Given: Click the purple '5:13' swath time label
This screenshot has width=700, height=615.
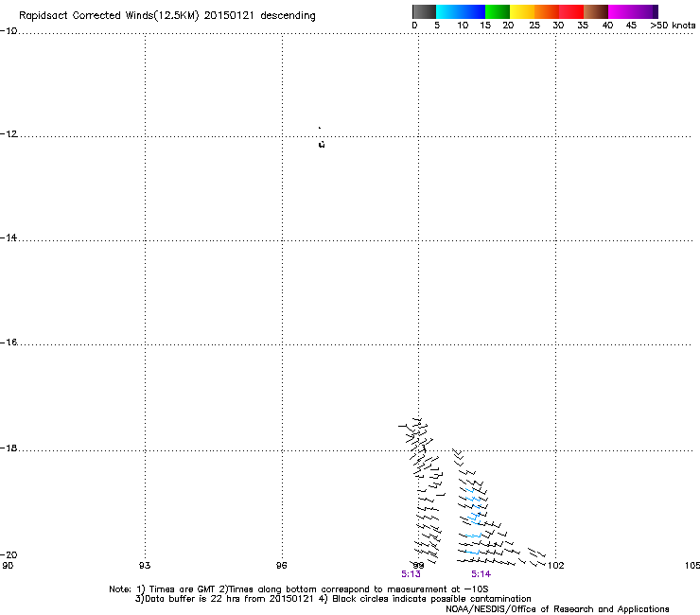Looking at the screenshot, I should point(411,574).
